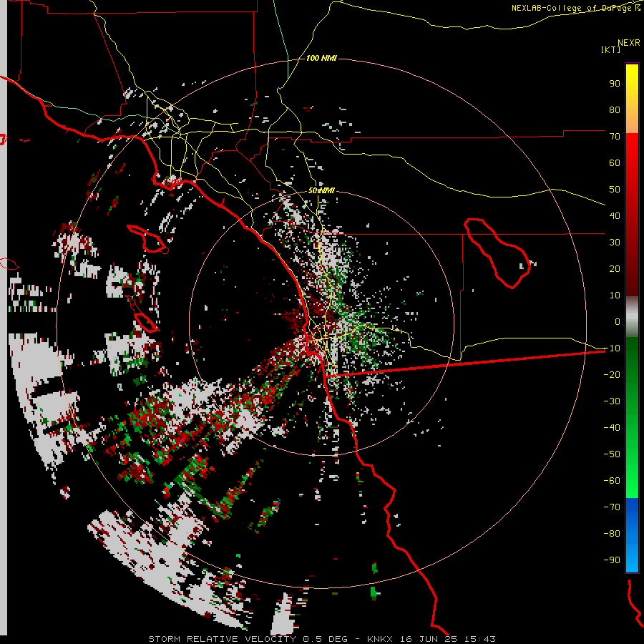This screenshot has height=644, width=644.
Task: Click the positive 90 scale value
Action: click(x=615, y=84)
